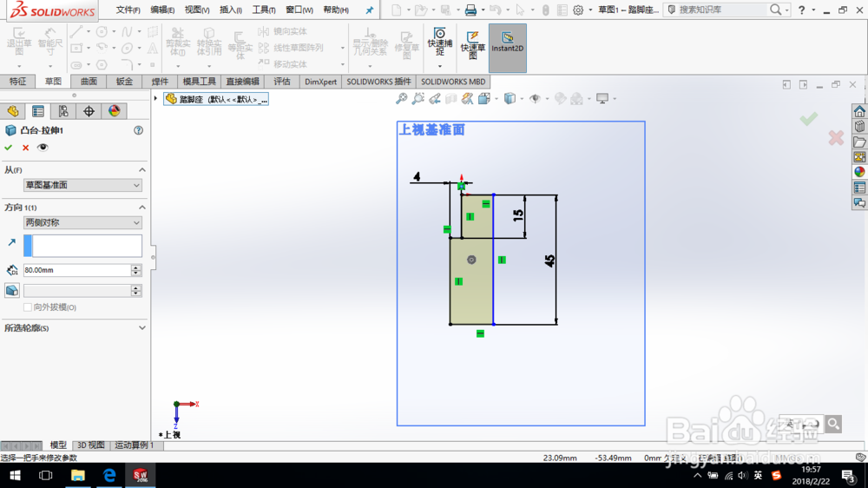Screen dimensions: 868x488
Task: Toggle the detailed preview eye icon
Action: [x=43, y=148]
